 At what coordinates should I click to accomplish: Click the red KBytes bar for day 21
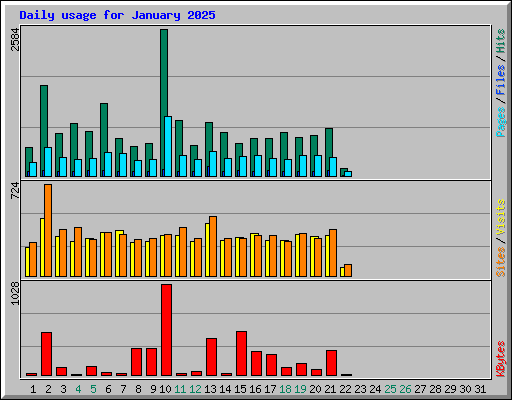tap(331, 363)
